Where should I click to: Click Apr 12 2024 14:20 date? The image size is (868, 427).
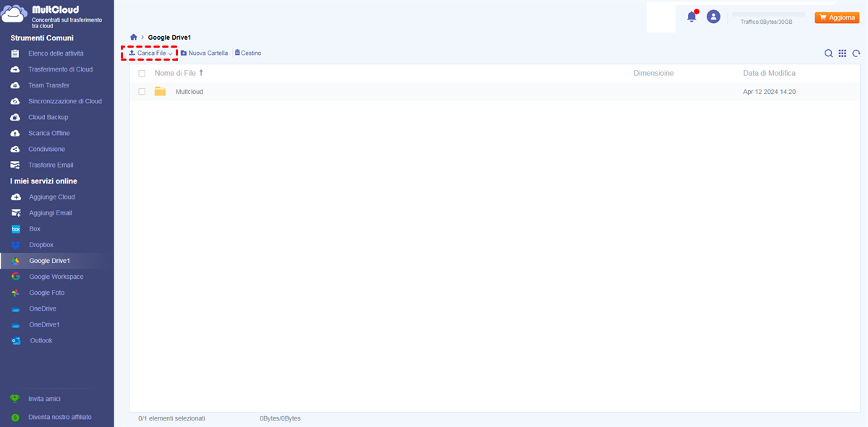pyautogui.click(x=770, y=92)
